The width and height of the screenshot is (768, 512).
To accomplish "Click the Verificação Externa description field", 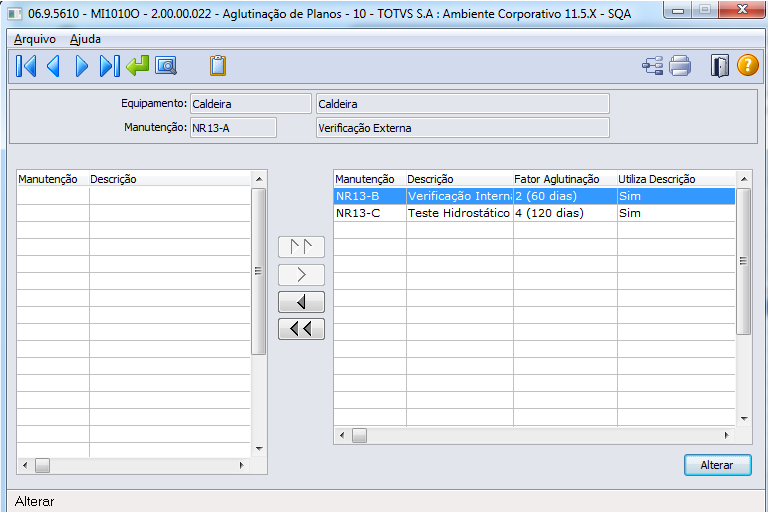I will (x=463, y=128).
